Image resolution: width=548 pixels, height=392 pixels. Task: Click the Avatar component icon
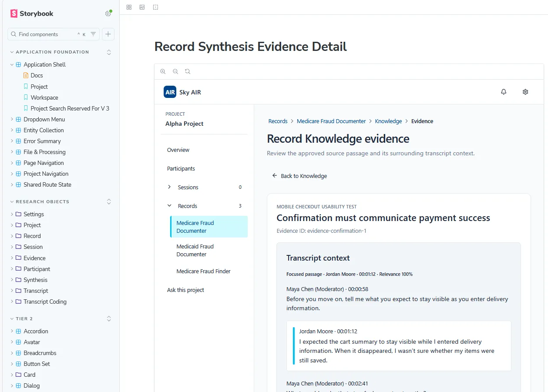pyautogui.click(x=18, y=342)
